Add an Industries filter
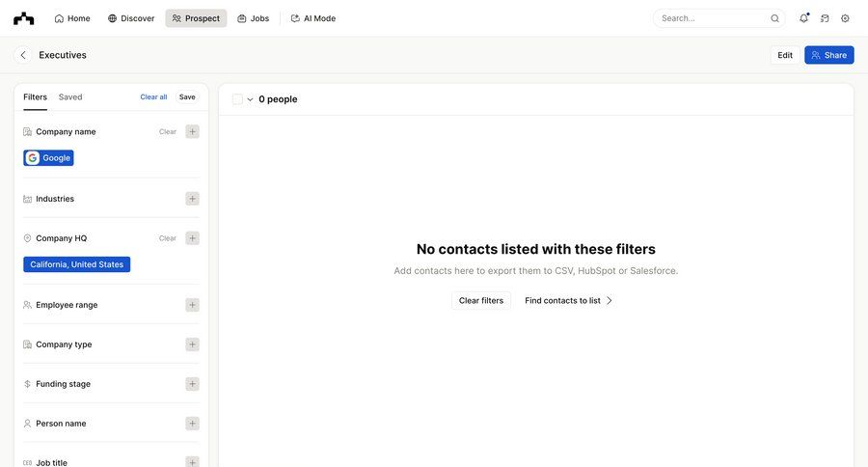 click(192, 199)
